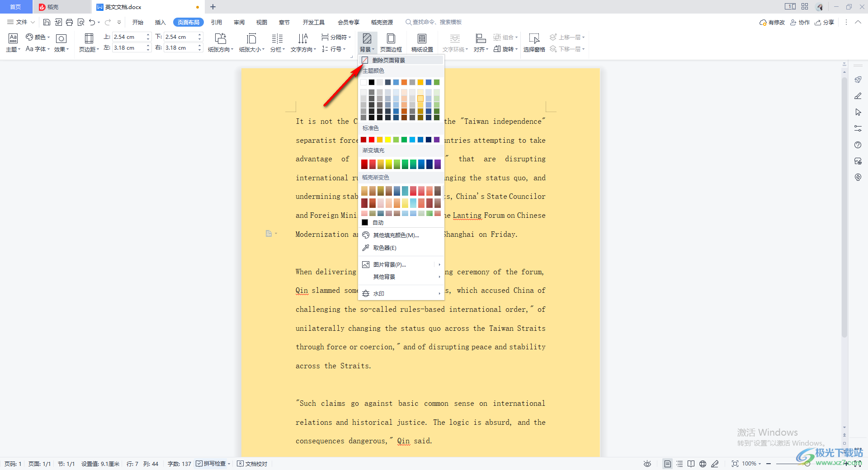
Task: Click document proofreading (文档校对)
Action: [x=252, y=464]
